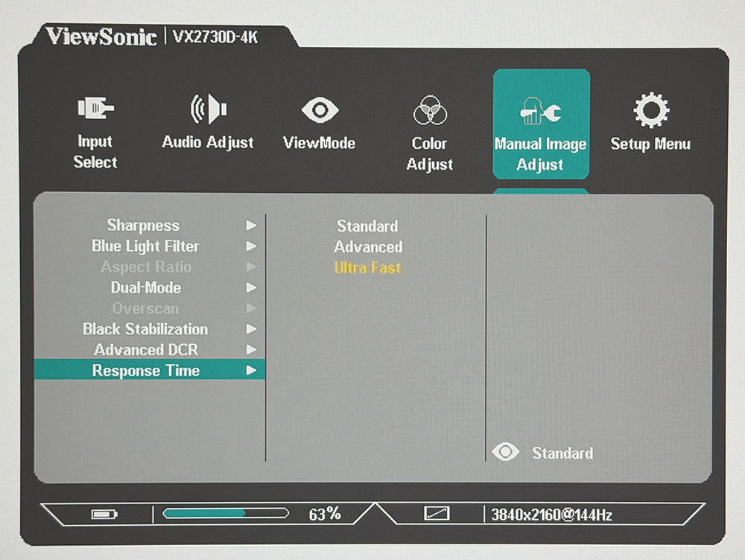This screenshot has width=745, height=560.
Task: Select the Overscan setting
Action: (x=145, y=308)
